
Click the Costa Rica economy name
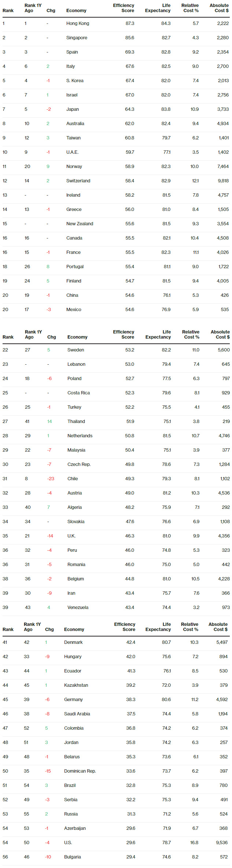[78, 393]
